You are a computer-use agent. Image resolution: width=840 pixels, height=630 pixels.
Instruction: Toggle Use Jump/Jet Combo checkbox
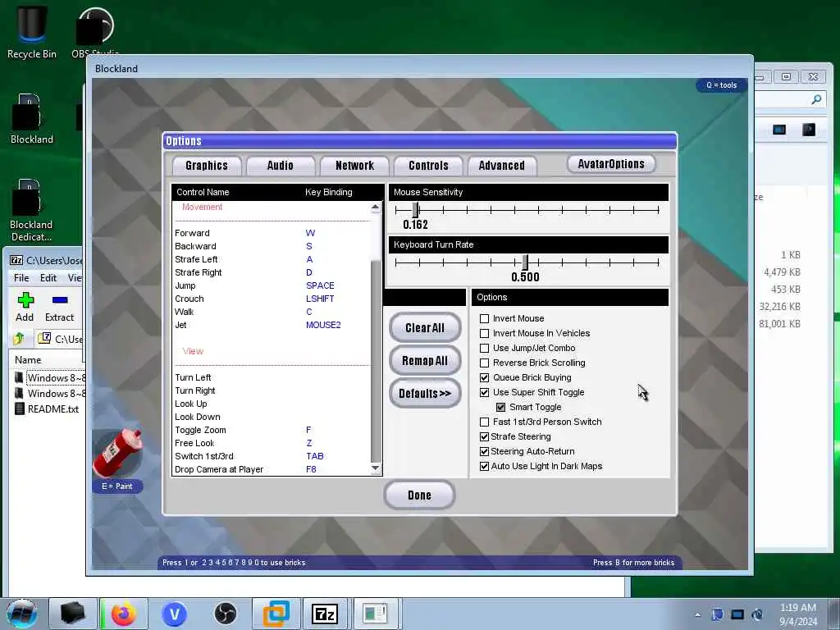pos(484,348)
